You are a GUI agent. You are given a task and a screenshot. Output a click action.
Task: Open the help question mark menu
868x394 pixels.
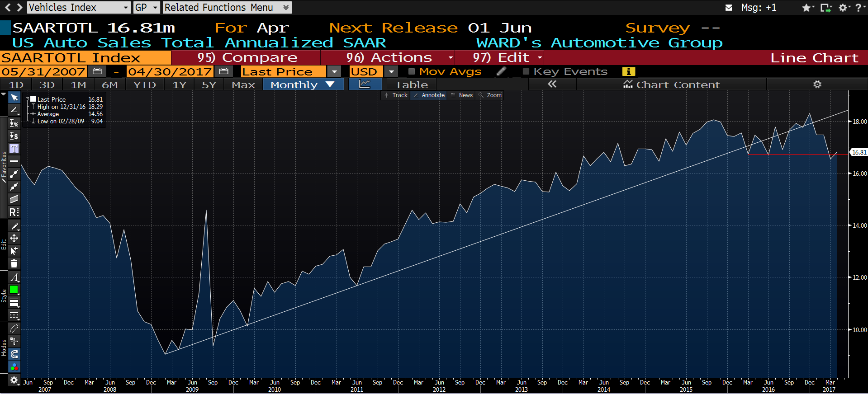click(x=860, y=8)
